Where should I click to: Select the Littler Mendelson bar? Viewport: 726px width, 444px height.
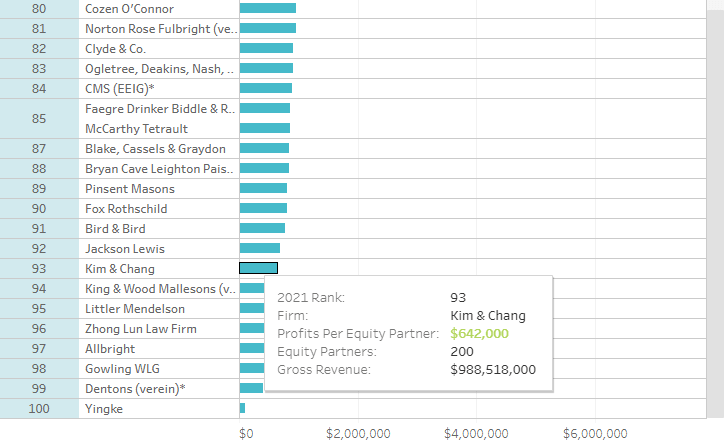252,308
